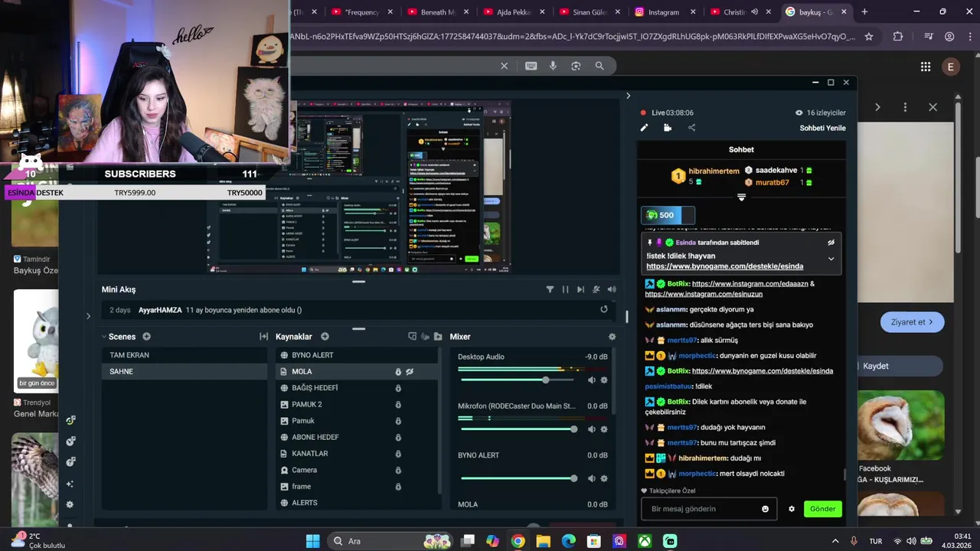Viewport: 980px width, 551px height.
Task: Switch to the Sinan Güler browser tab
Action: click(589, 12)
